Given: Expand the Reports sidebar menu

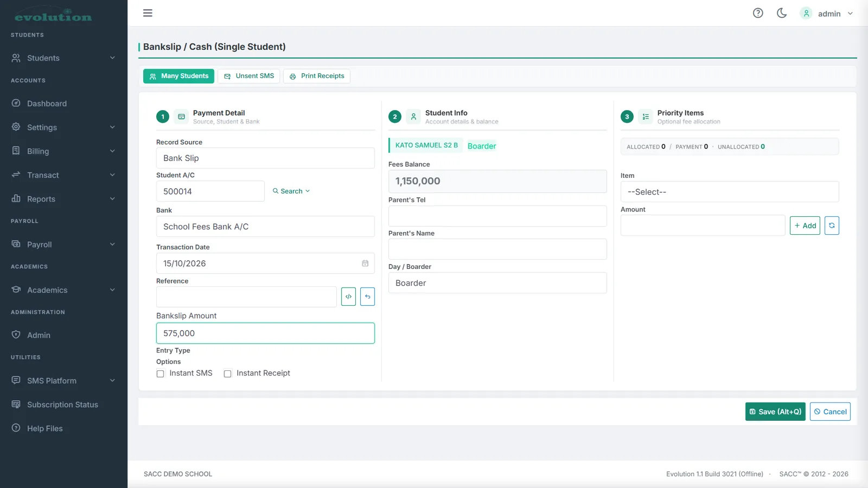Looking at the screenshot, I should pyautogui.click(x=63, y=199).
